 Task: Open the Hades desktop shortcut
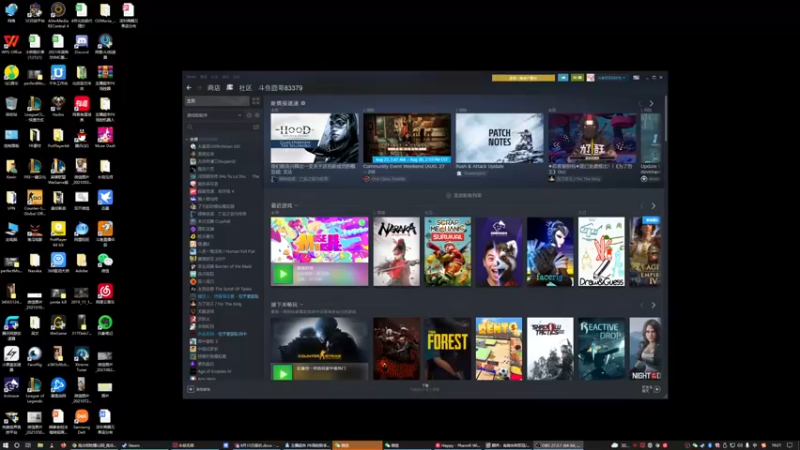pos(58,107)
